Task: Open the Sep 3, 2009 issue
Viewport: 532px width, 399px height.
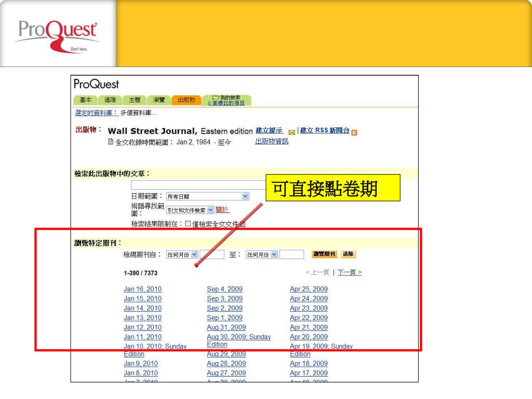Action: click(x=224, y=299)
